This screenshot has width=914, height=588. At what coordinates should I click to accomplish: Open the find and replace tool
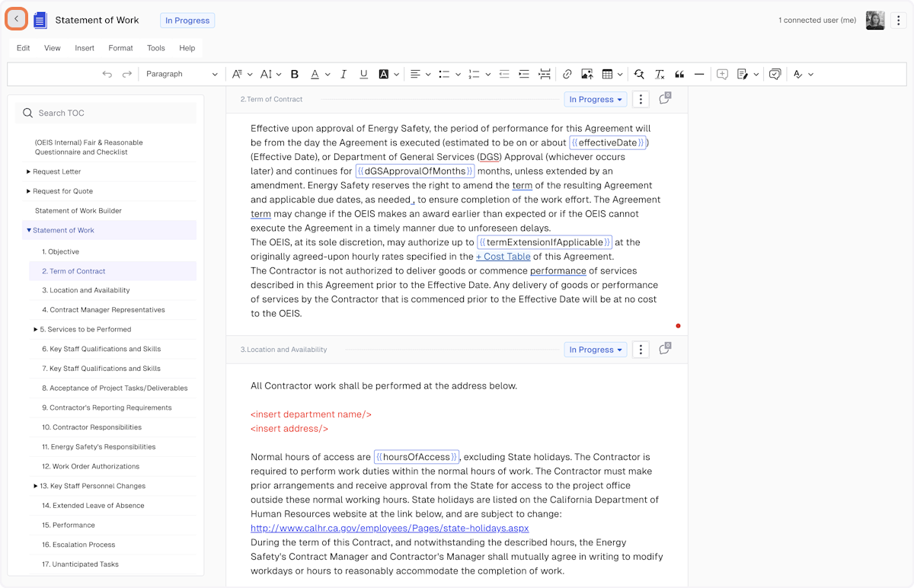[x=639, y=74]
